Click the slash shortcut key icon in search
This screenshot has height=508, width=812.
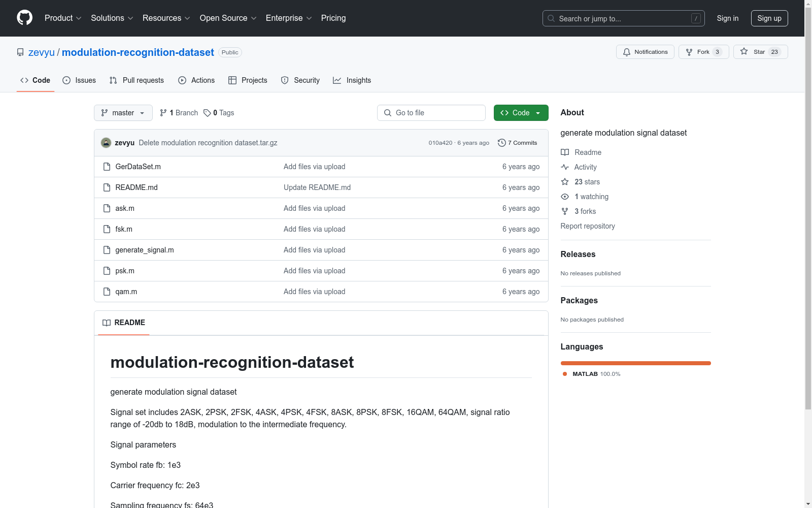pos(696,18)
